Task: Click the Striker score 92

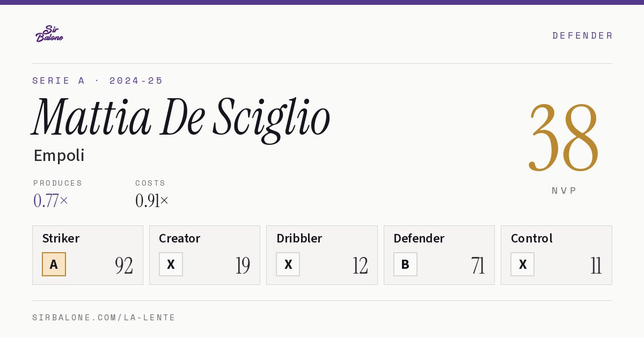Action: pos(124,266)
